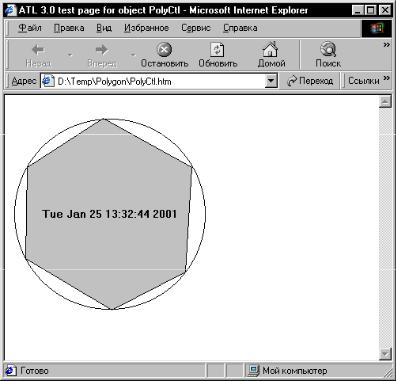
Task: Click the Назад back arrow icon
Action: (38, 50)
